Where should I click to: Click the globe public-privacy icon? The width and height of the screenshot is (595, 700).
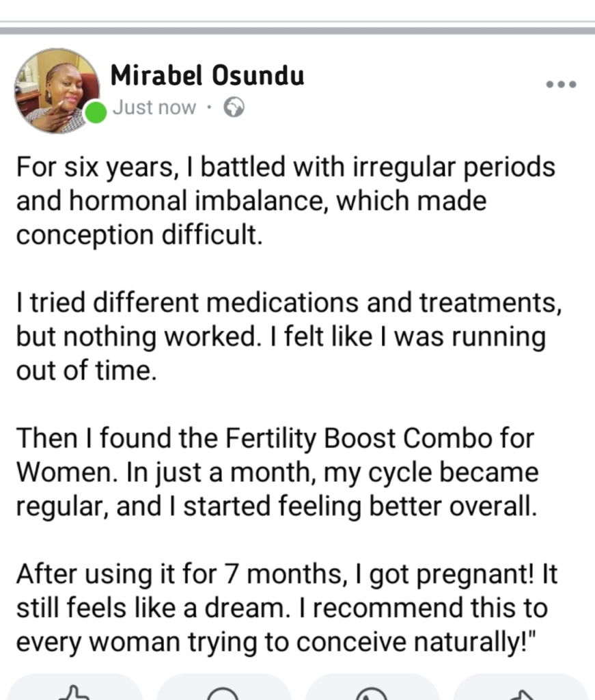(234, 108)
